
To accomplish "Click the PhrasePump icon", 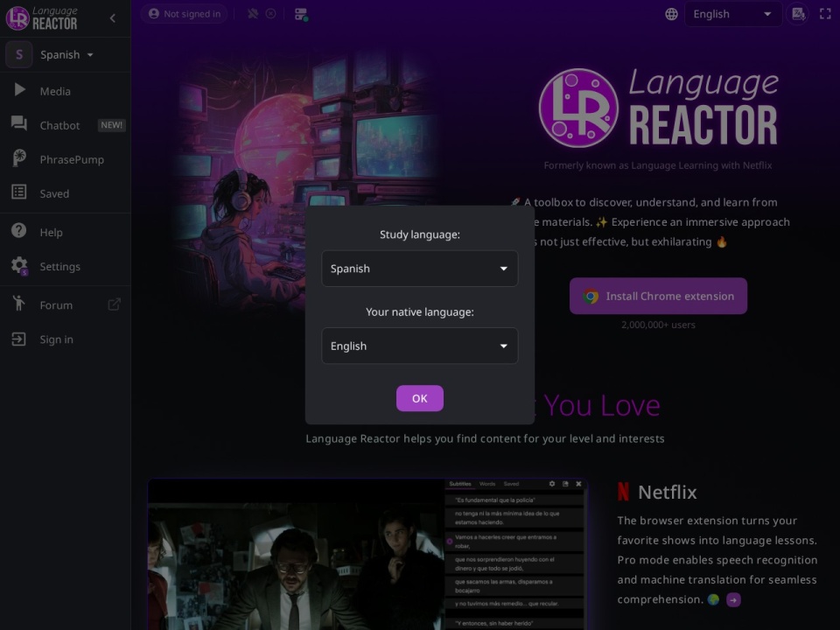I will coord(19,158).
